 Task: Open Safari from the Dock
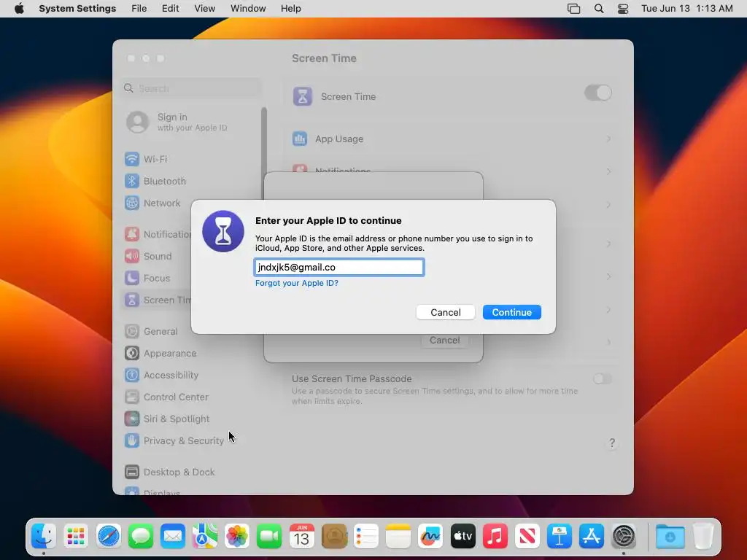click(x=108, y=536)
